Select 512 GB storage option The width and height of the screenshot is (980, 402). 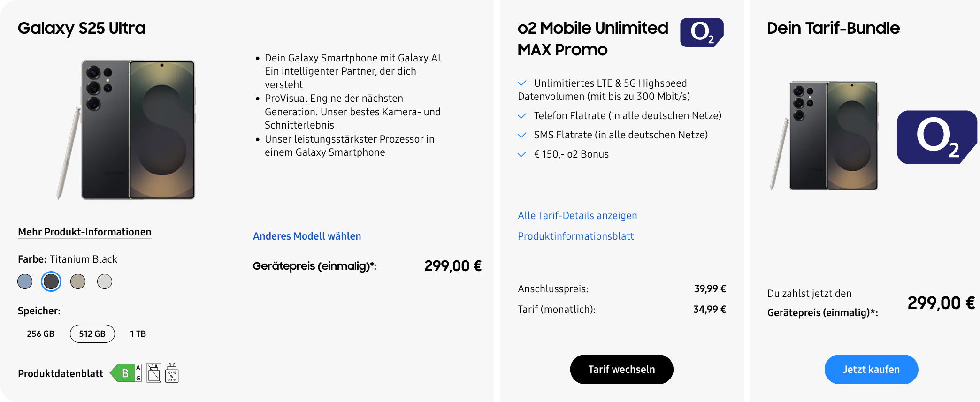coord(92,334)
